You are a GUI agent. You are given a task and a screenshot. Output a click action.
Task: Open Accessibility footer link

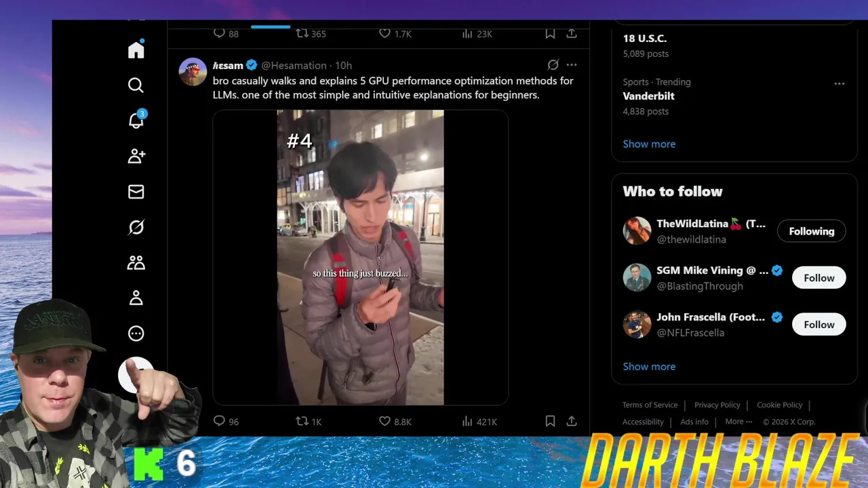643,422
